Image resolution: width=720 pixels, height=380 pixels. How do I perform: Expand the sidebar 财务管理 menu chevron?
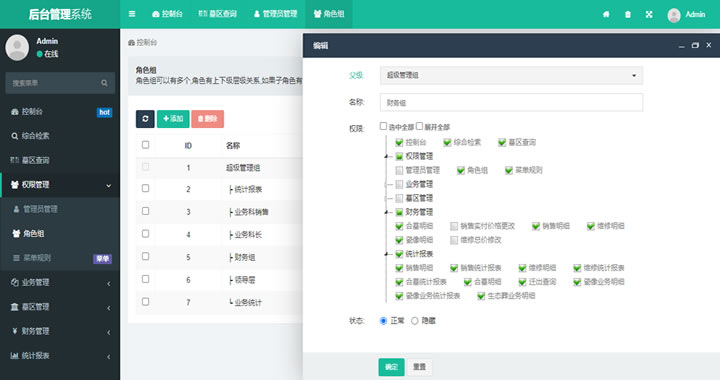click(x=109, y=332)
